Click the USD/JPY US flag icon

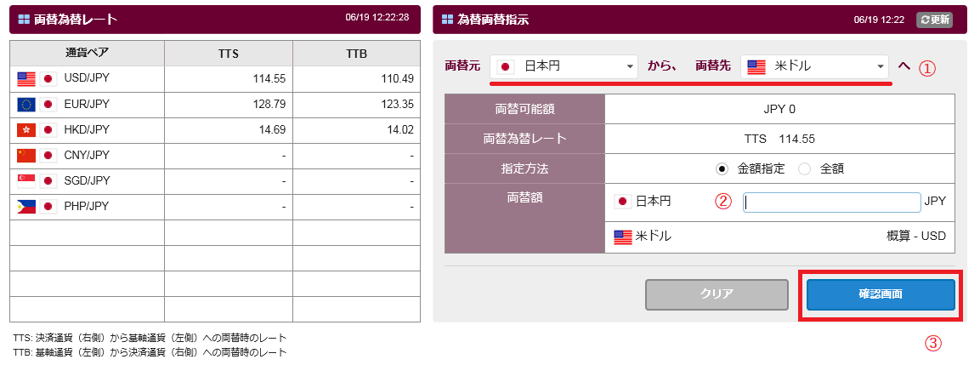coord(26,79)
